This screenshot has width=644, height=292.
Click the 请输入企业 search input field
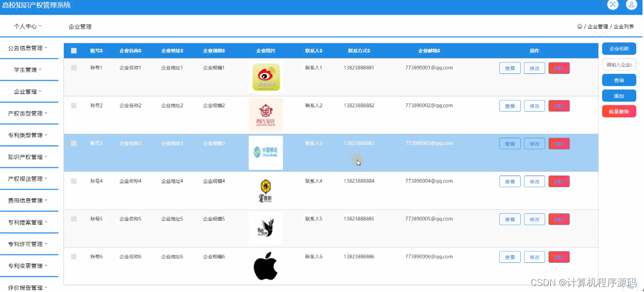[x=618, y=64]
